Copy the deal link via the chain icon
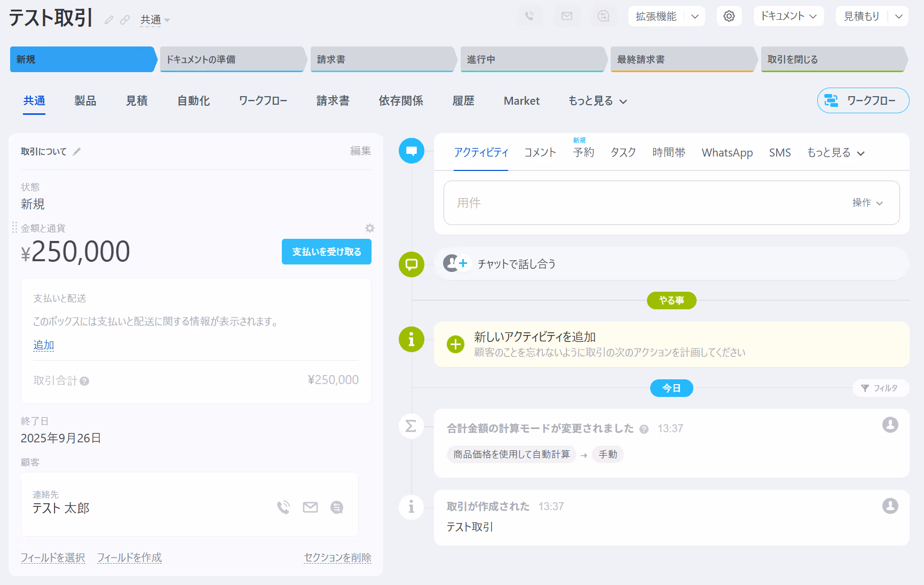This screenshot has height=585, width=924. 125,20
